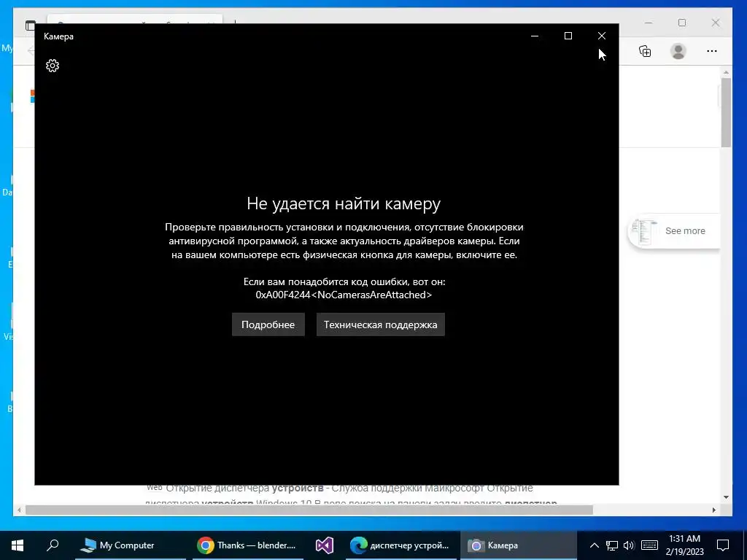This screenshot has width=747, height=560.
Task: Maximize the Edge window behind
Action: coord(682,23)
